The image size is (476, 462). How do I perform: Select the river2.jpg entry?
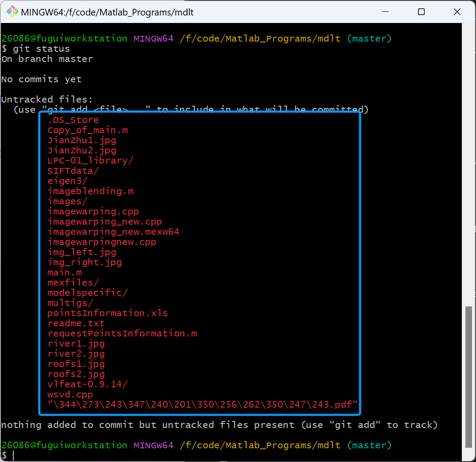point(76,354)
